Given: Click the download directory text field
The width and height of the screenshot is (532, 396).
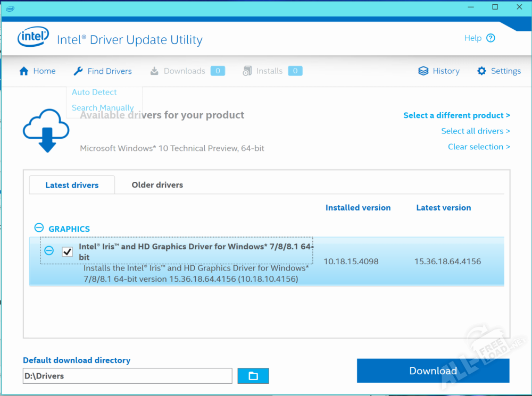Looking at the screenshot, I should tap(127, 376).
